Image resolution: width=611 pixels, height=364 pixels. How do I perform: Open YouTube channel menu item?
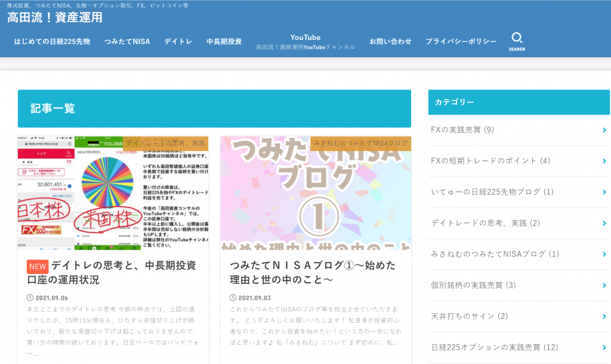(x=305, y=42)
